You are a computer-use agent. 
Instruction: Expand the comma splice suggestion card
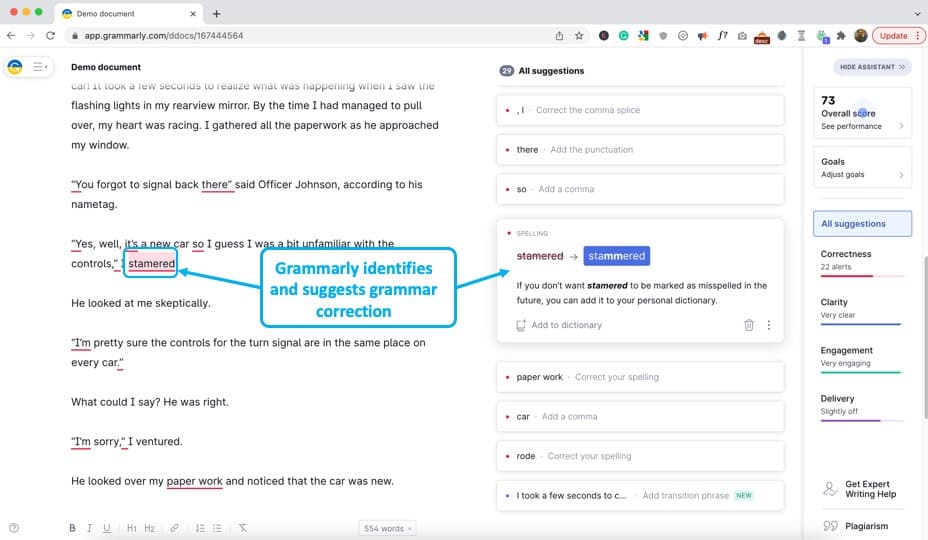pyautogui.click(x=640, y=110)
